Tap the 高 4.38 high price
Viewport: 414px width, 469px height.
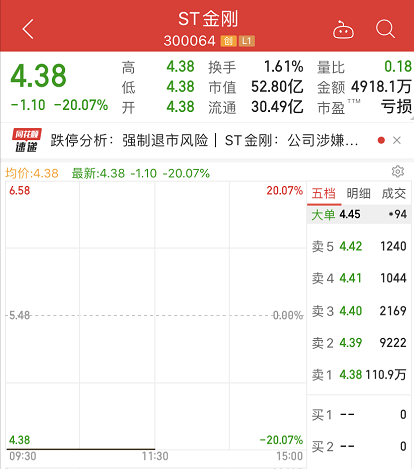pos(180,67)
